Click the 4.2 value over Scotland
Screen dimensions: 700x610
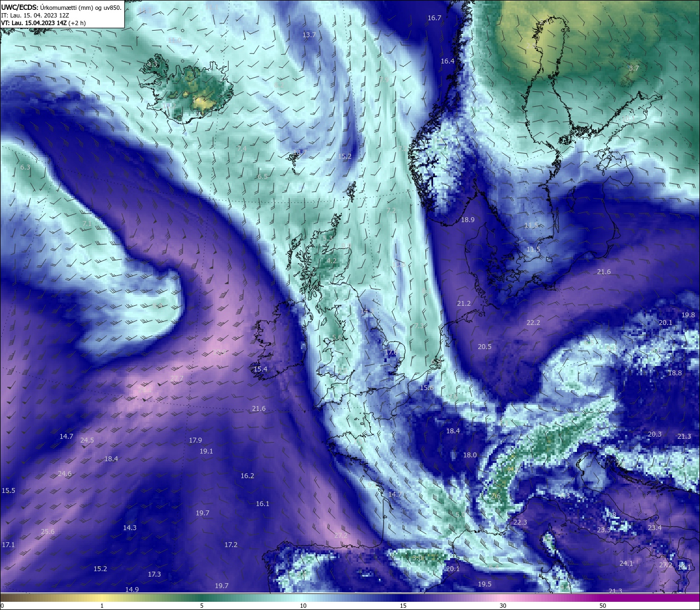(331, 262)
